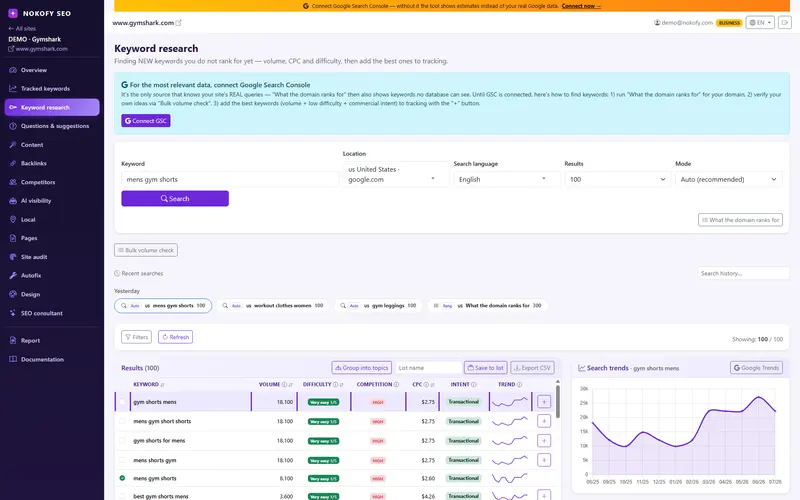This screenshot has height=500, width=800.
Task: Click the Site audit icon
Action: [x=13, y=257]
